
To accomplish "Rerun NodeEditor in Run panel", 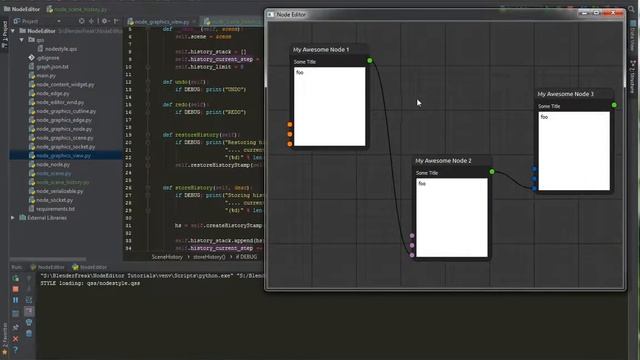I will (x=16, y=278).
